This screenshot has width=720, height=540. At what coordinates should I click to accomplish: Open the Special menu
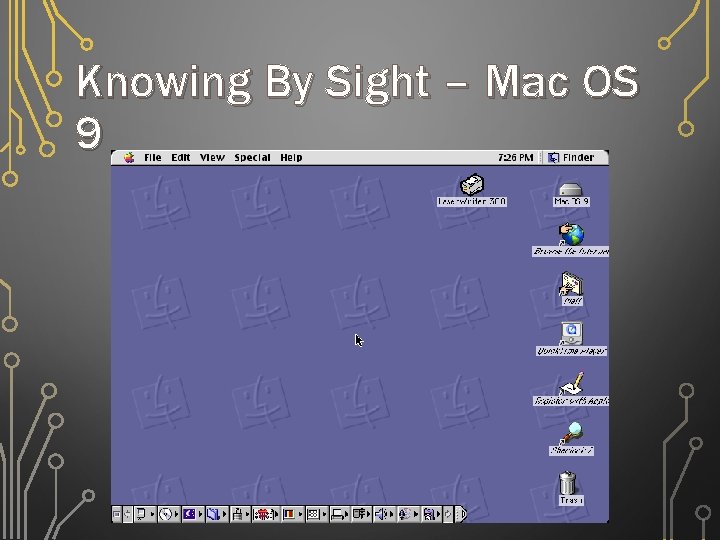252,158
